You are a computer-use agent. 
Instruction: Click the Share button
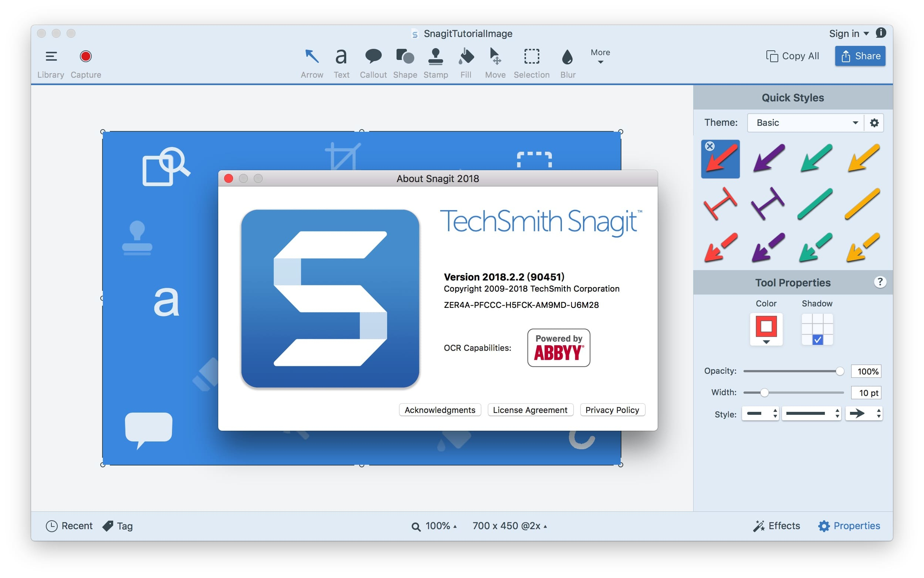(860, 56)
